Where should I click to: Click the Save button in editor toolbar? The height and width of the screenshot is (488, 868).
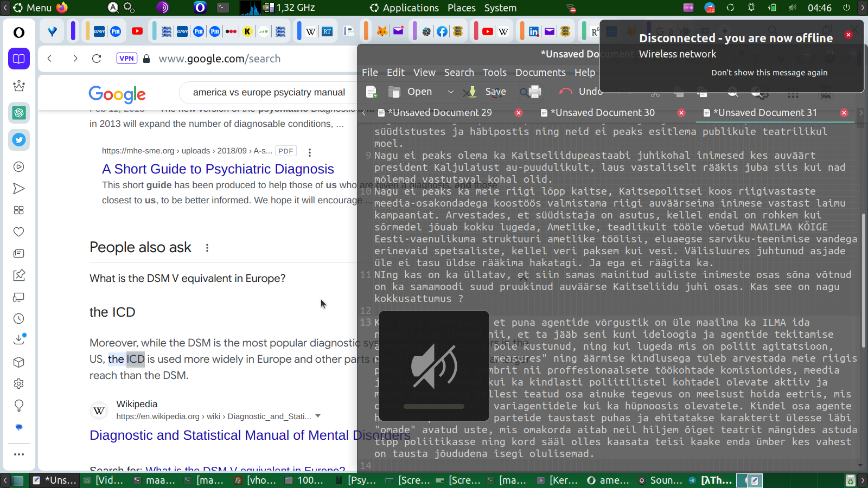[x=488, y=92]
